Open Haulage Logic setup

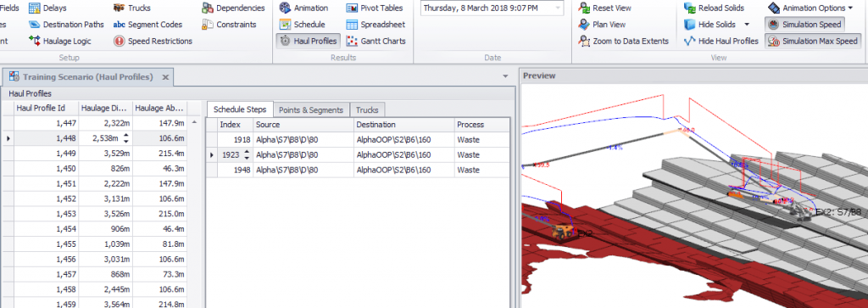tap(60, 41)
